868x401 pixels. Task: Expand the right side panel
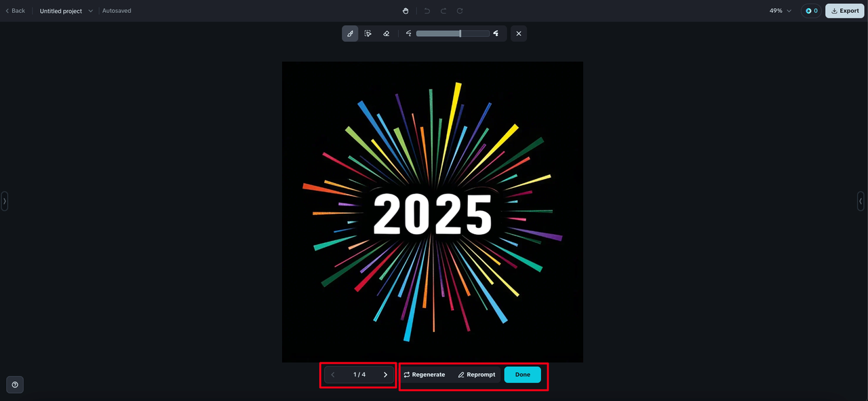click(861, 201)
